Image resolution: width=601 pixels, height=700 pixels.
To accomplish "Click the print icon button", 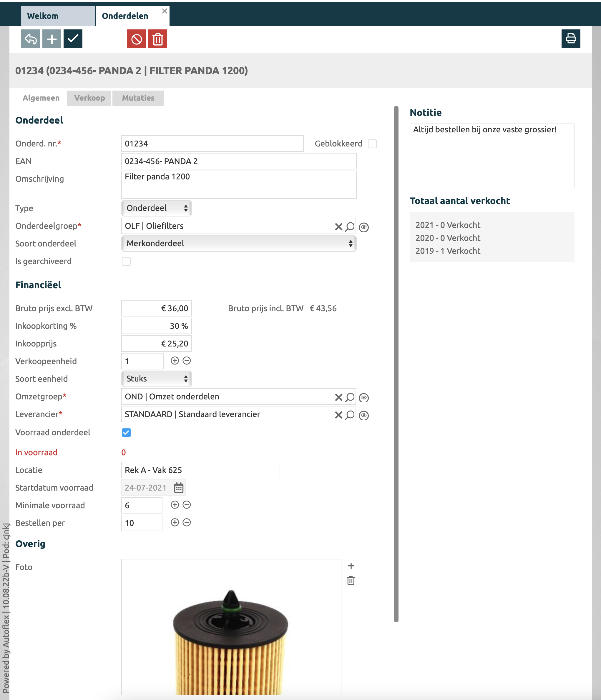I will pos(571,39).
